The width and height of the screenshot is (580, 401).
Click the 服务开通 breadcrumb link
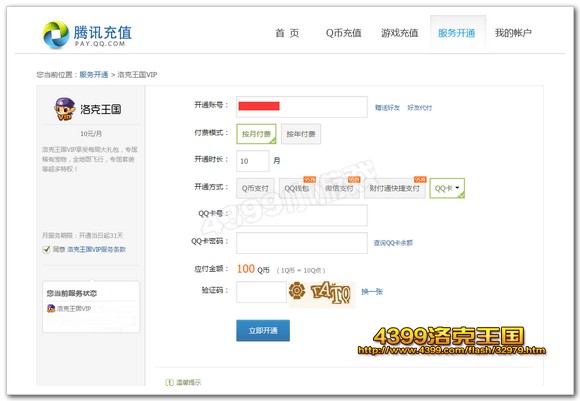tap(94, 75)
